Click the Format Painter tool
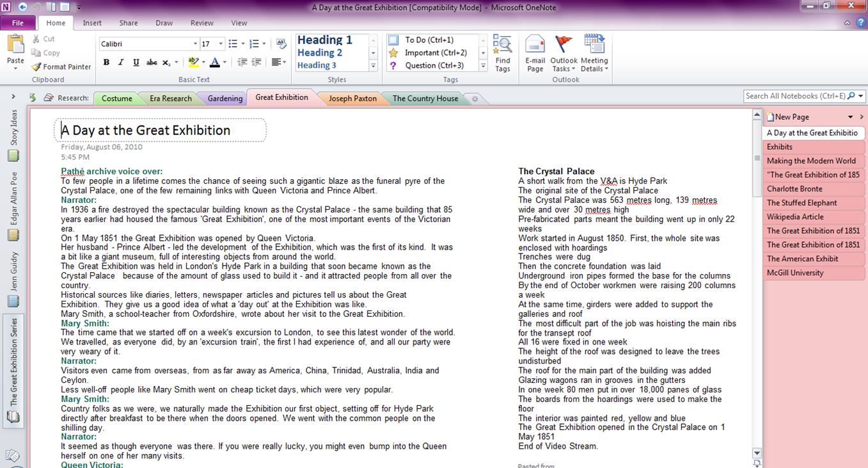 (61, 67)
